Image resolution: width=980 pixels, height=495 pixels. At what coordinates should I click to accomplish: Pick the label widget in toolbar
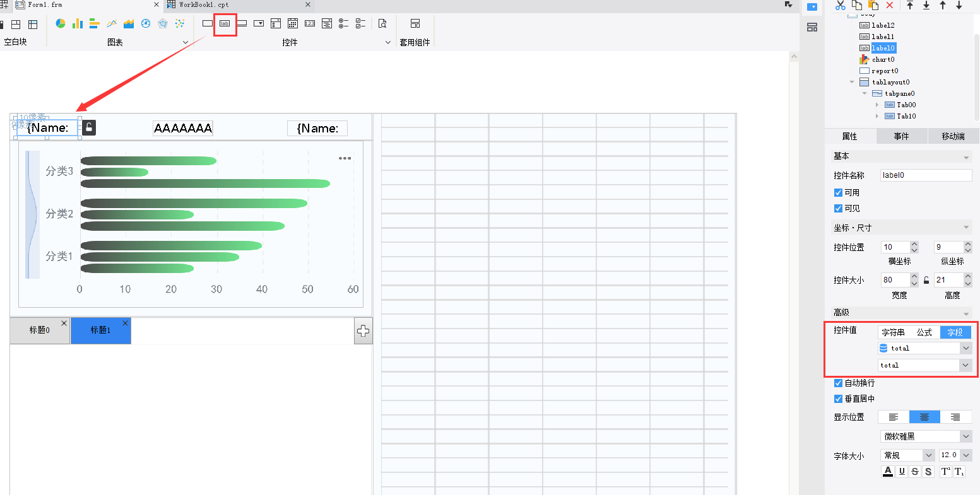click(x=225, y=24)
